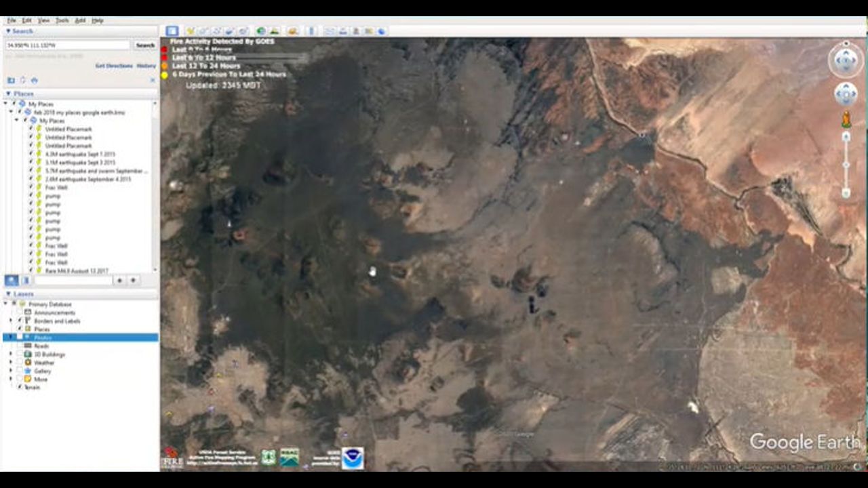Screen dimensions: 868x488
Task: Uncheck the Terrain layer checkbox
Action: point(19,388)
